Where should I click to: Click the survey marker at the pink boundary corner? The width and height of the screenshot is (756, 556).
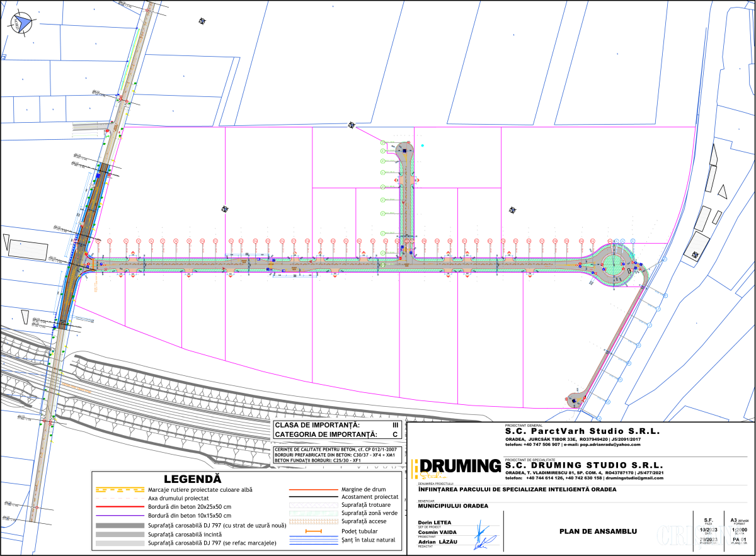(x=352, y=125)
